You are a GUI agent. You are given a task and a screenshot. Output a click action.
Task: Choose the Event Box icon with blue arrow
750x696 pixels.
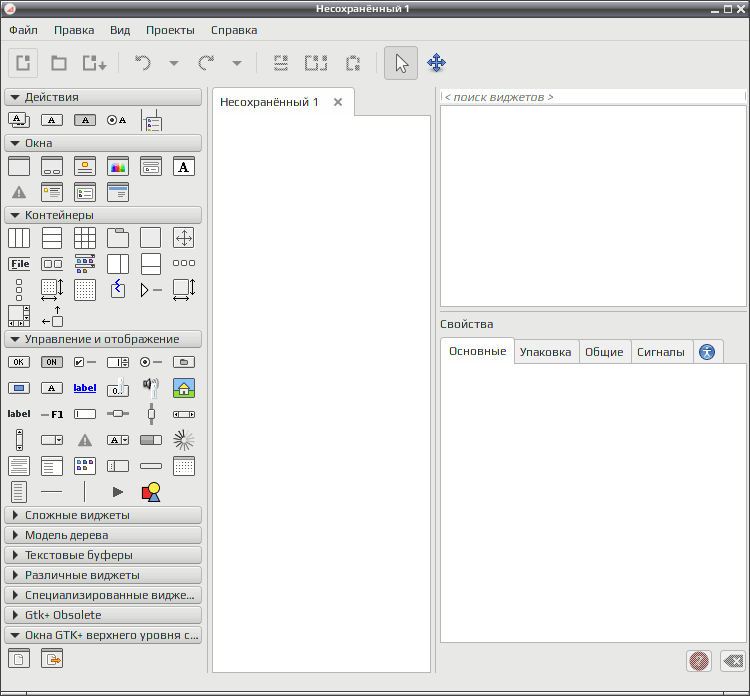118,289
